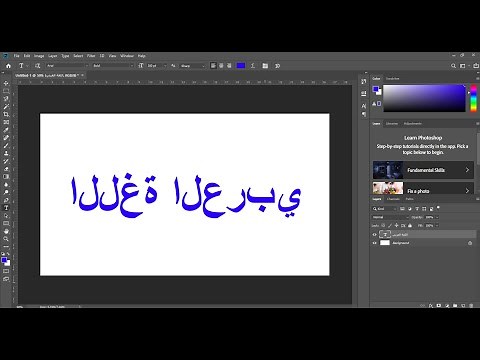Open the font style Bold dropdown
The image size is (480, 360).
(113, 66)
